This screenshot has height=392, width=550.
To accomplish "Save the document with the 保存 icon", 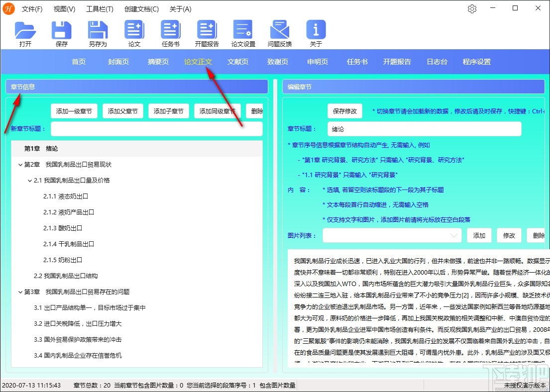I will click(61, 31).
